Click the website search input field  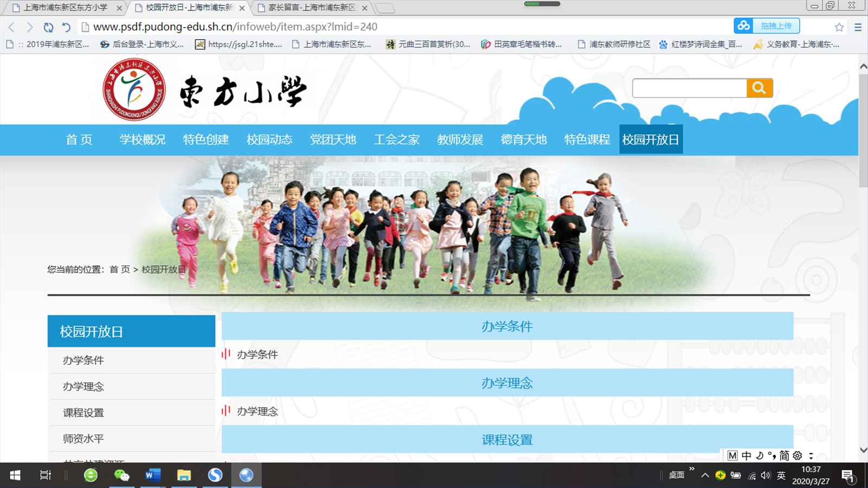pyautogui.click(x=689, y=88)
